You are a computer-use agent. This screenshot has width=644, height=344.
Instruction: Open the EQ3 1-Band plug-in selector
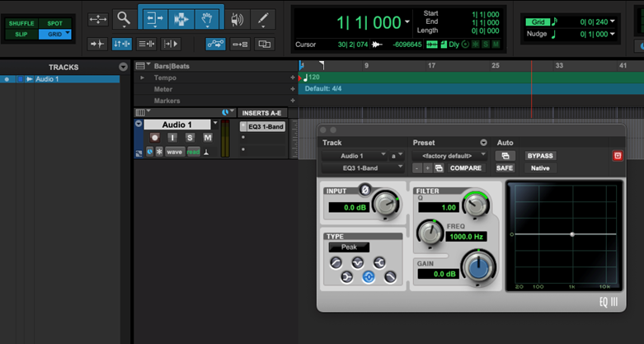pos(363,168)
